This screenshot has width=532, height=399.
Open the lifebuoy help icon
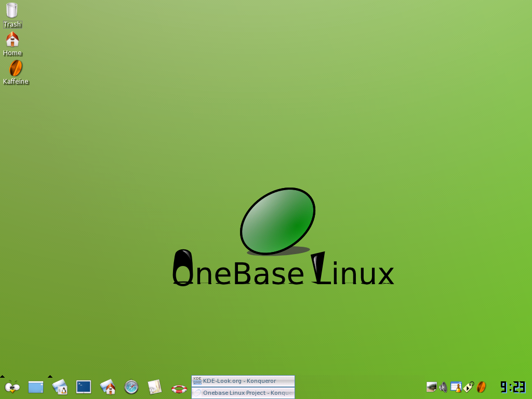(179, 389)
